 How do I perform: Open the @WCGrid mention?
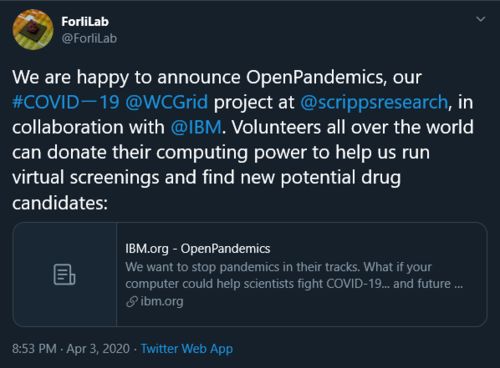(x=167, y=102)
